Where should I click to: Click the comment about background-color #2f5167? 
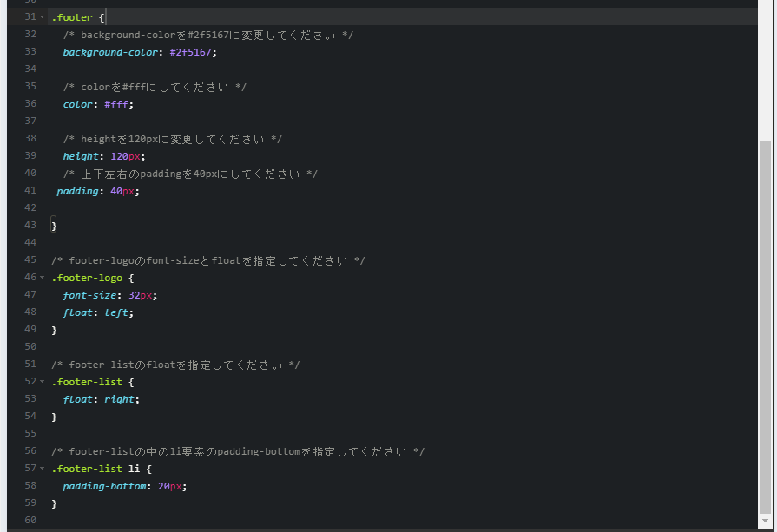(x=208, y=36)
